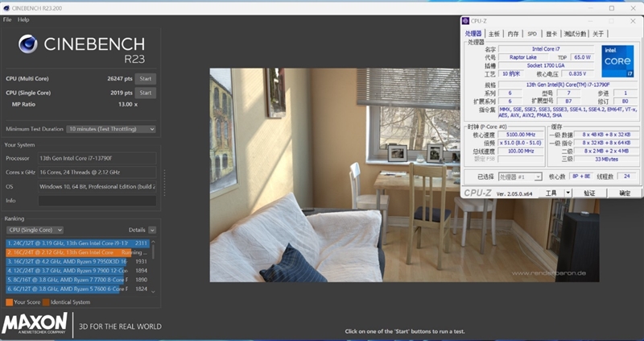Switch to the 关于 tab in CPU-Z
The height and width of the screenshot is (341, 644).
point(598,34)
